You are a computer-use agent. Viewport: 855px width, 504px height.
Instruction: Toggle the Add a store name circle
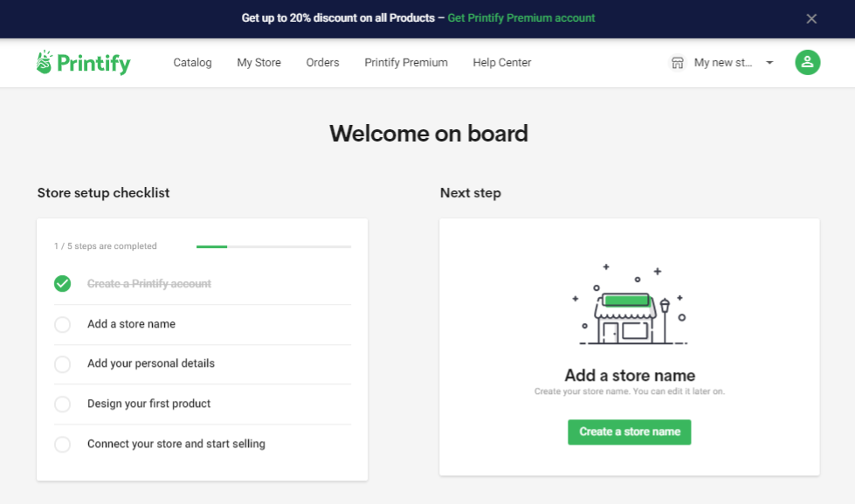[62, 324]
